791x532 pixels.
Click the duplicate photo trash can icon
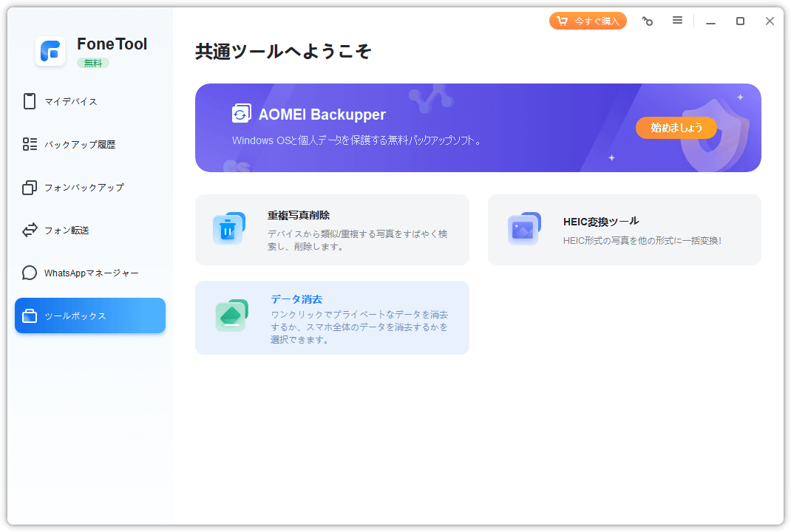coord(228,229)
